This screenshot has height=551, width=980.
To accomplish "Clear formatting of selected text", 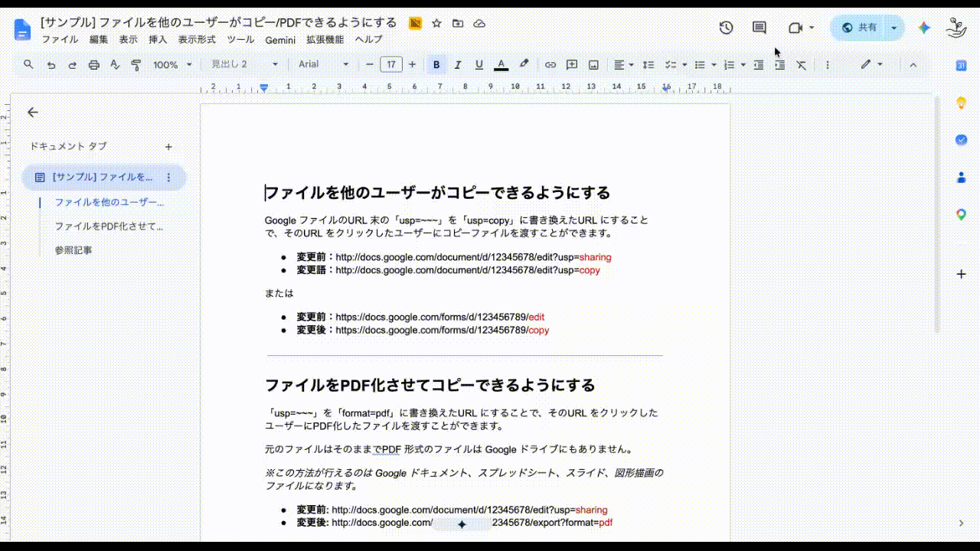I will [x=801, y=65].
